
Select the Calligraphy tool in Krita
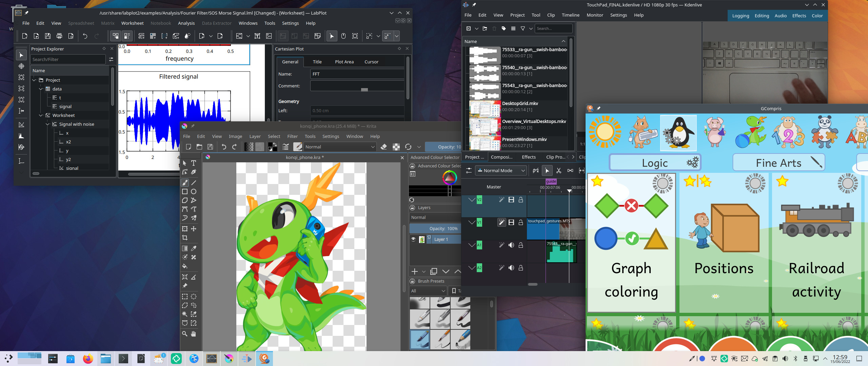(x=194, y=172)
